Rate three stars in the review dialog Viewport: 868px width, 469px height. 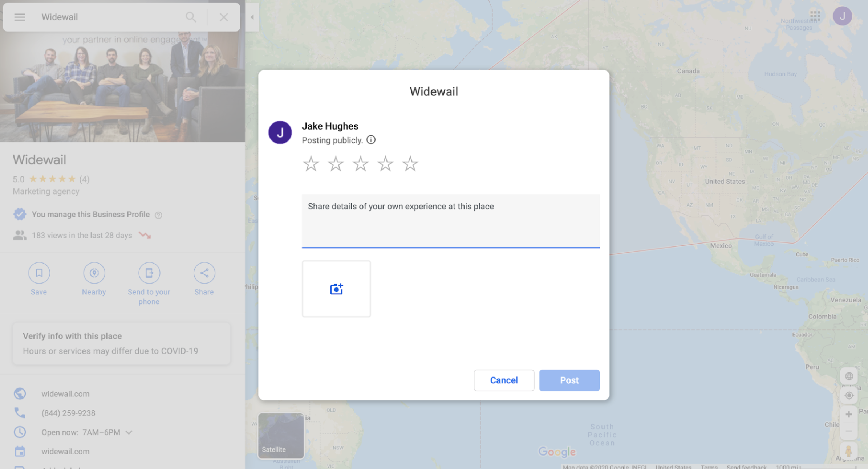[360, 164]
